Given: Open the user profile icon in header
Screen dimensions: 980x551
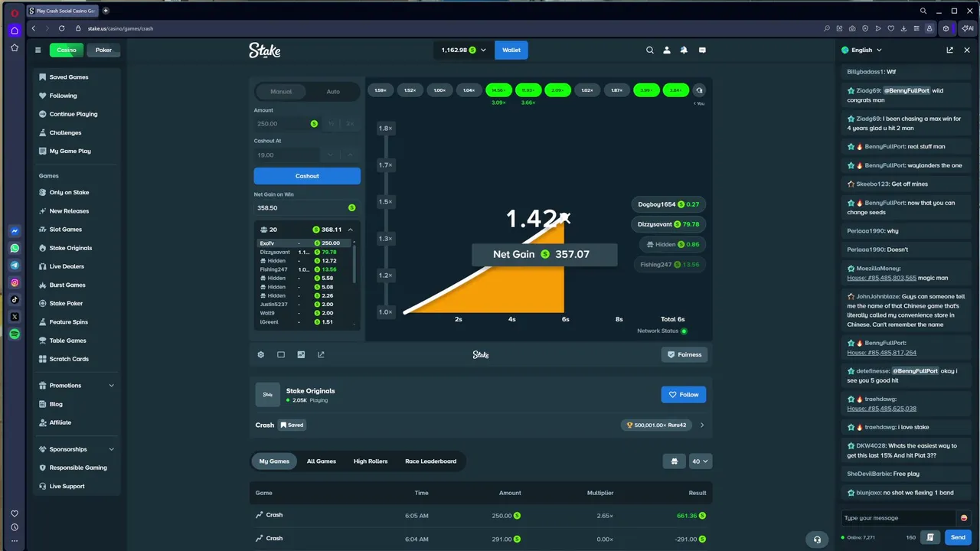Looking at the screenshot, I should pyautogui.click(x=667, y=51).
